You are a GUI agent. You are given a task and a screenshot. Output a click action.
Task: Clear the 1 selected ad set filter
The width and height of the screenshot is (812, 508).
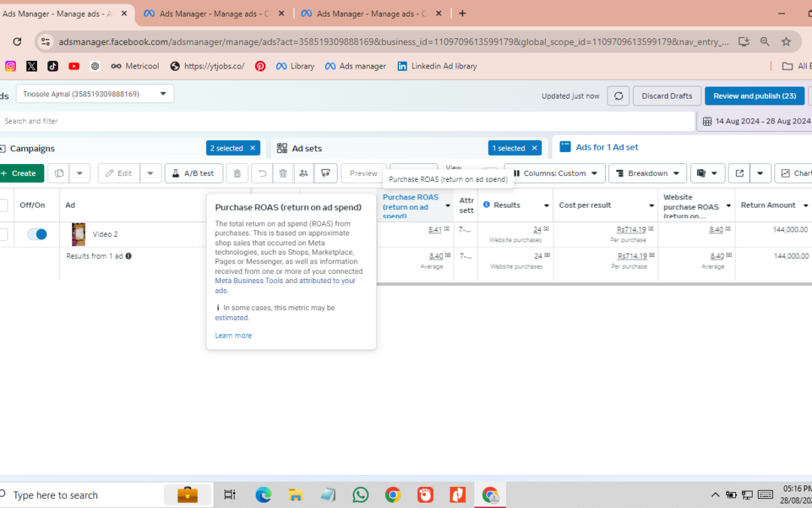535,148
